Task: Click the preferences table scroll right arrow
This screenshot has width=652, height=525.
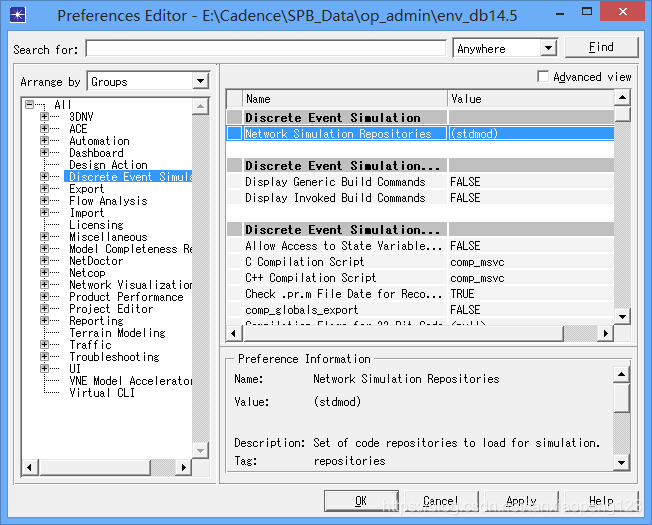Action: (606, 333)
